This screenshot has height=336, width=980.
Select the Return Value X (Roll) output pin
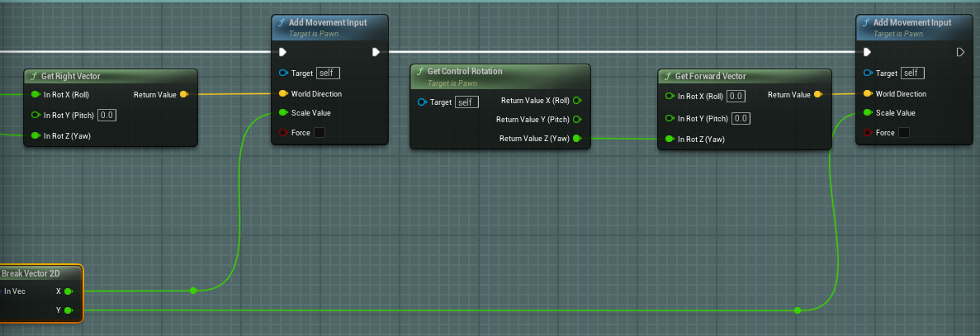[577, 100]
